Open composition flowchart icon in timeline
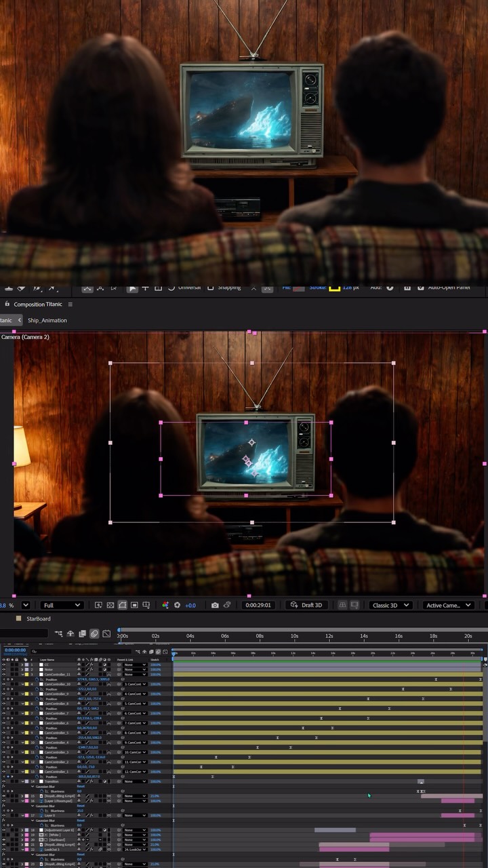 pyautogui.click(x=59, y=633)
